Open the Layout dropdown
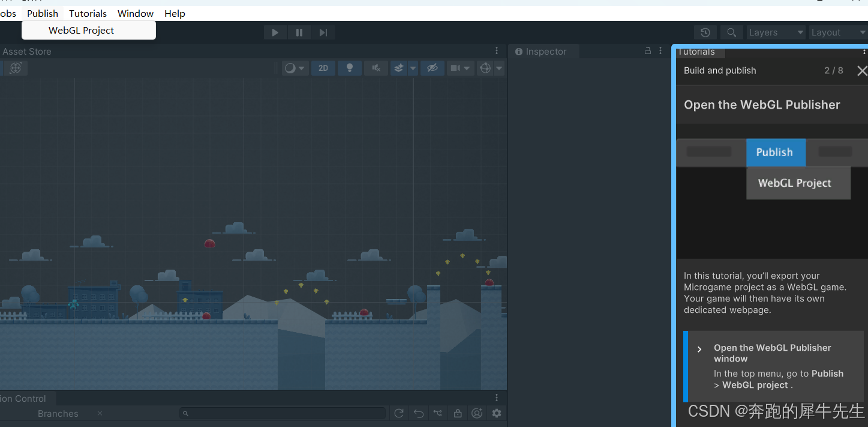This screenshot has width=868, height=427. click(x=838, y=32)
